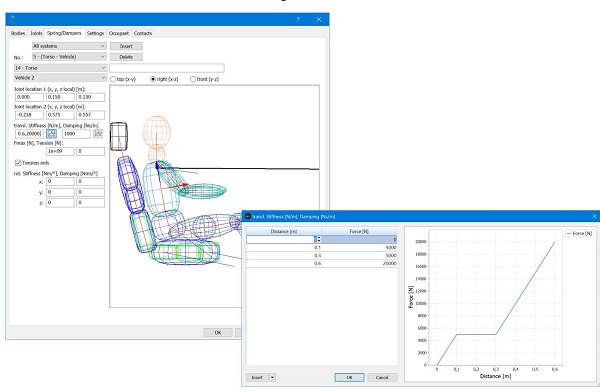Click the Insert button in the Spring/Dampers dialog
This screenshot has width=600, height=392.
coord(126,46)
